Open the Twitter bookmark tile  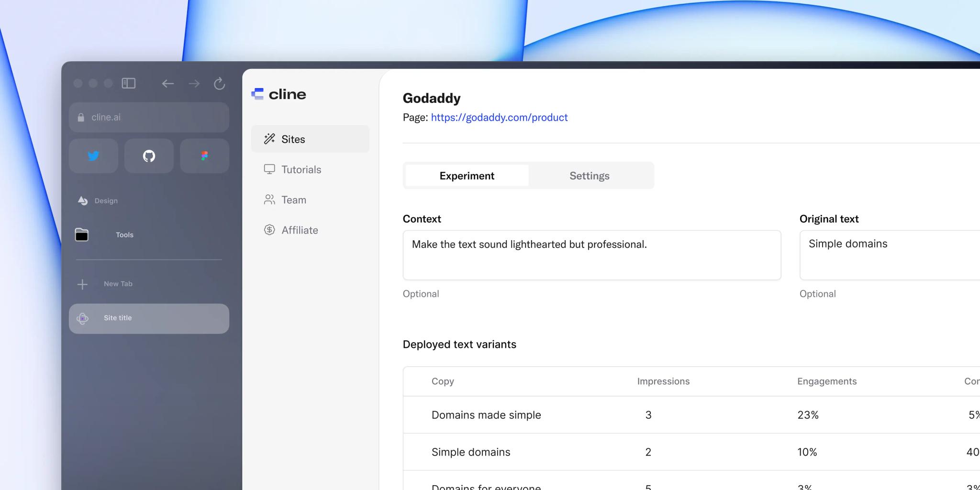93,156
